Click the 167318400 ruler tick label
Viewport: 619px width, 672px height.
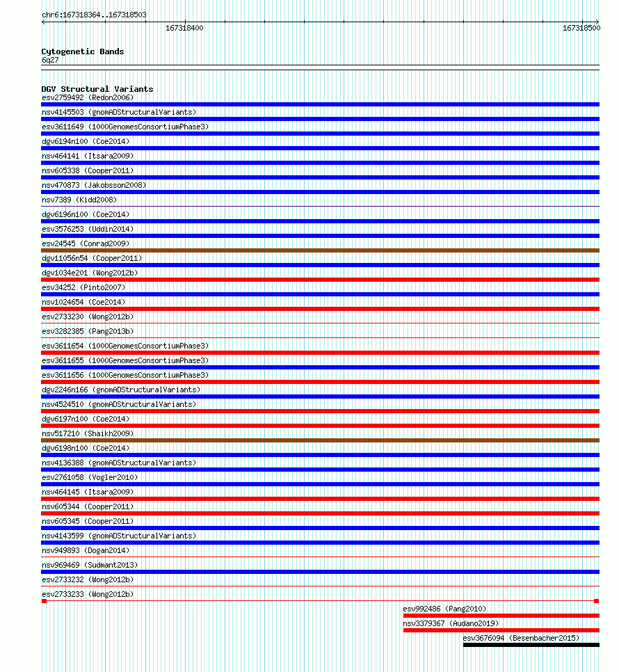pyautogui.click(x=184, y=28)
